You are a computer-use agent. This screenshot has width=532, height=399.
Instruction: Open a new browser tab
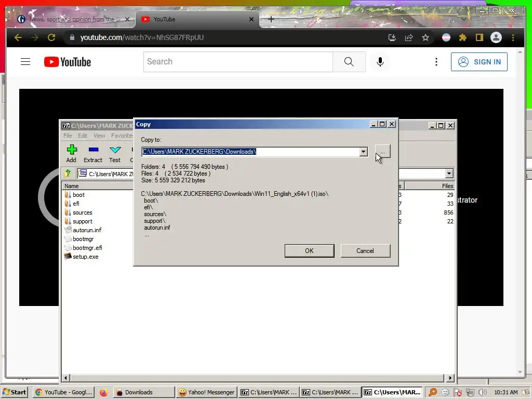[271, 19]
